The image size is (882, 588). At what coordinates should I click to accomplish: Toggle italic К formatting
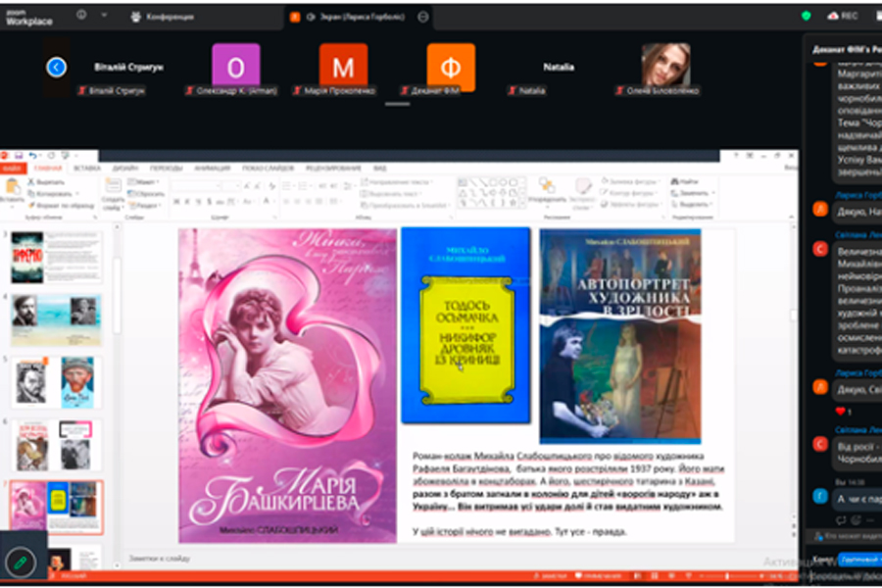187,202
